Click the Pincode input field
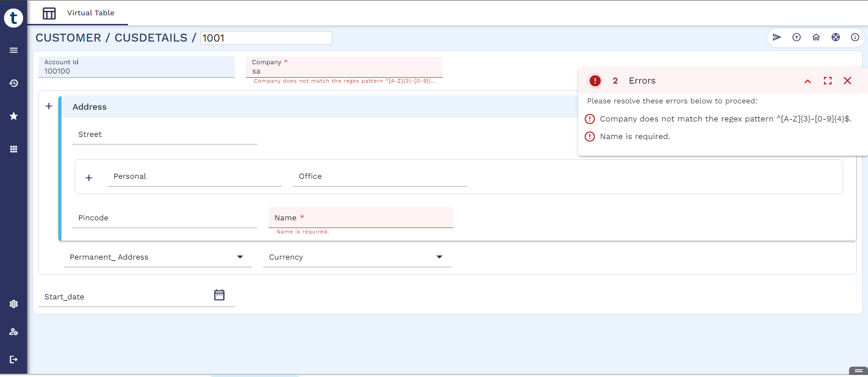Image resolution: width=868 pixels, height=377 pixels. tap(165, 218)
